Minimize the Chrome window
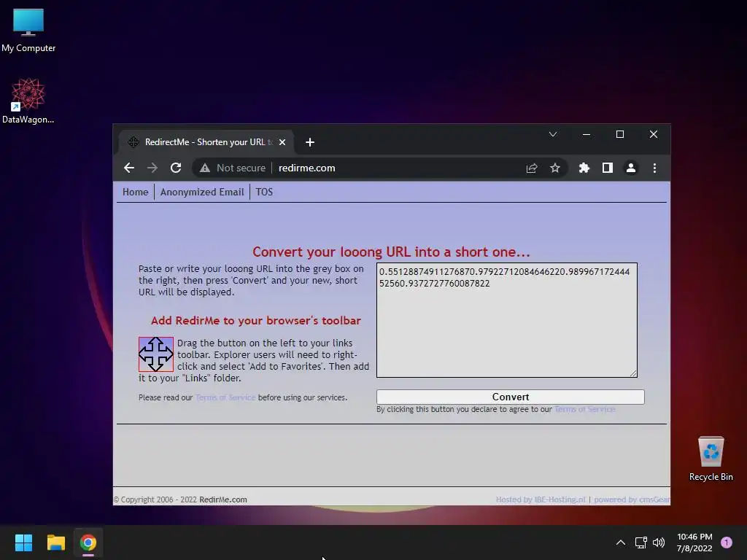This screenshot has width=747, height=560. [587, 134]
